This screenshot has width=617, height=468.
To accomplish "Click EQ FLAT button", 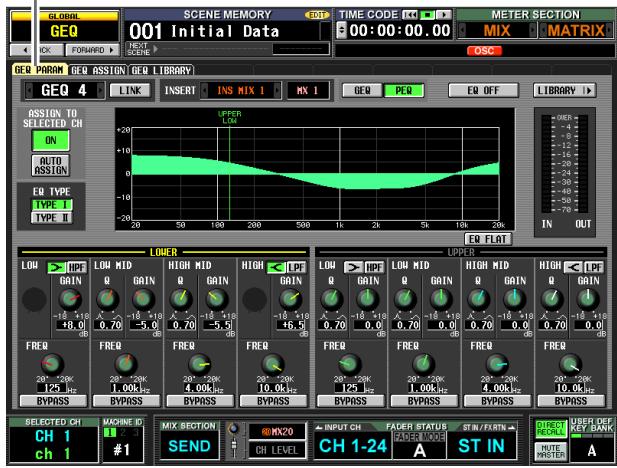I will (488, 239).
